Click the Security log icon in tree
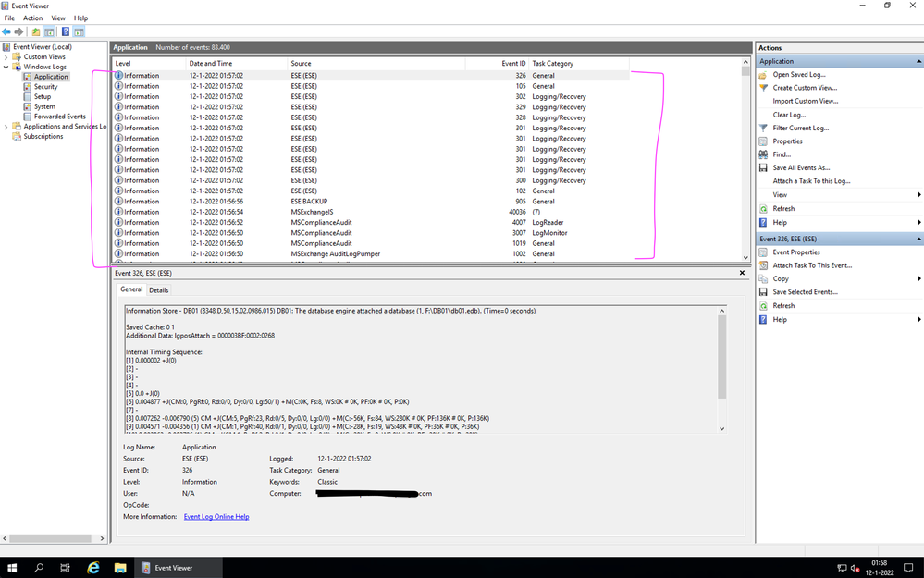 pos(27,87)
